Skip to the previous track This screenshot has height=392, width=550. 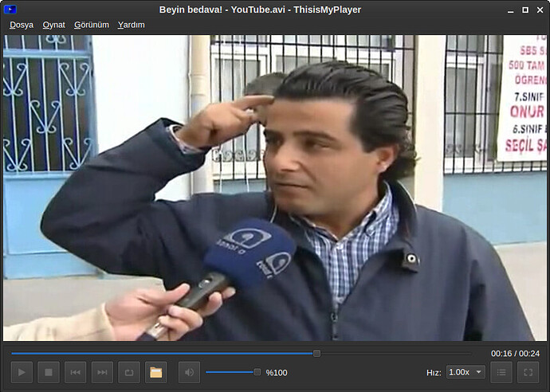pos(76,372)
